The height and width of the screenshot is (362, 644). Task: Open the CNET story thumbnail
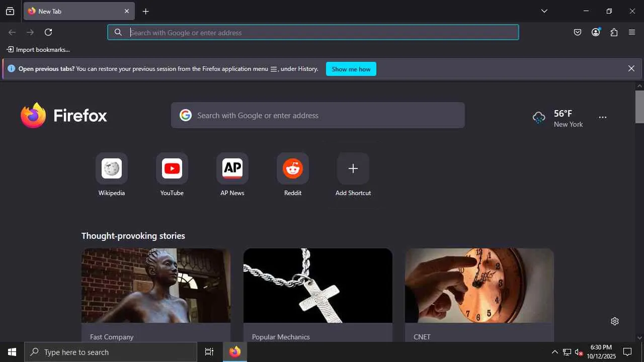(479, 286)
